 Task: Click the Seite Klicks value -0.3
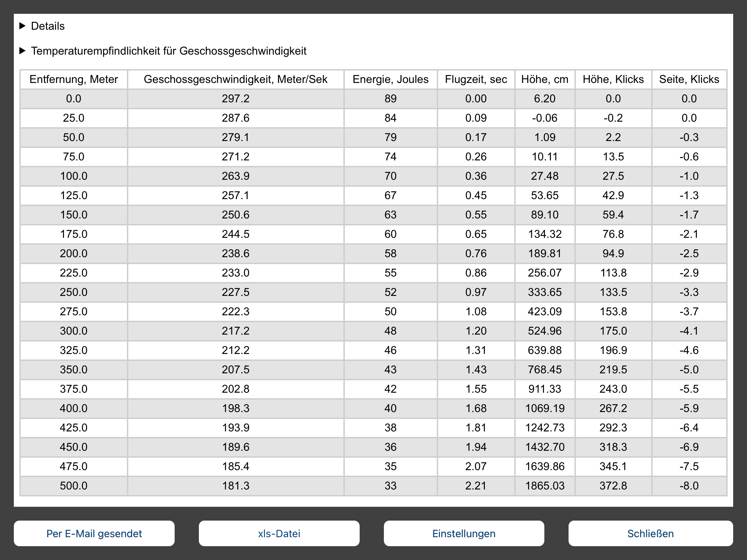(689, 137)
